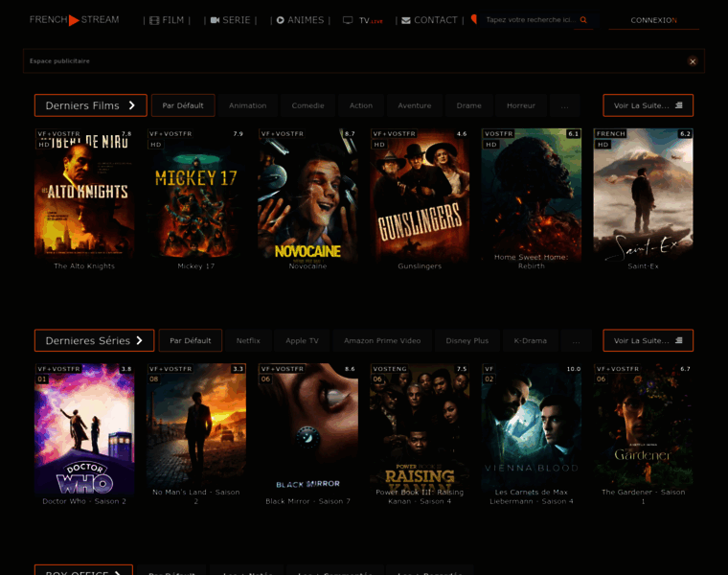Click the French Stream logo play icon
This screenshot has width=728, height=575.
coord(74,20)
